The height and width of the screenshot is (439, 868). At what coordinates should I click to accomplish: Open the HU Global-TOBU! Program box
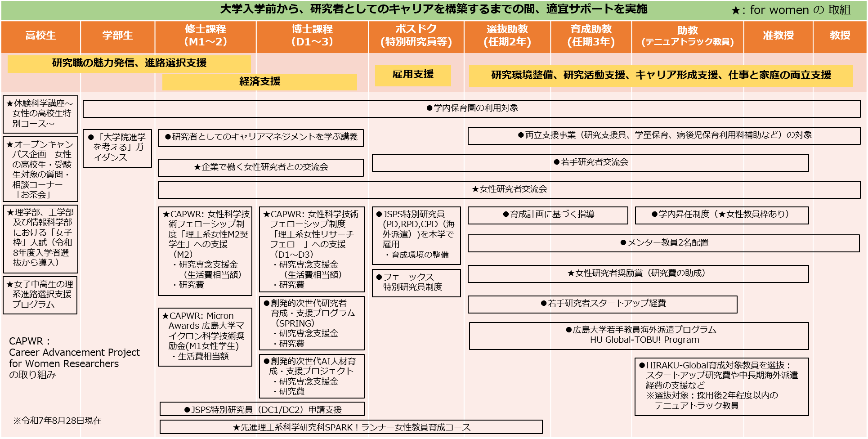pyautogui.click(x=639, y=336)
